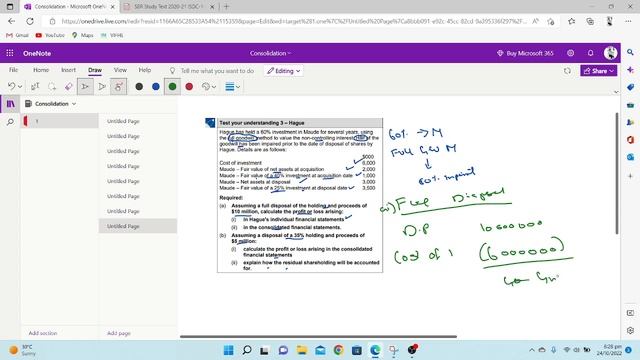Open Edge sidebar Shopping tag icon
The width and height of the screenshot is (640, 360).
(x=630, y=87)
